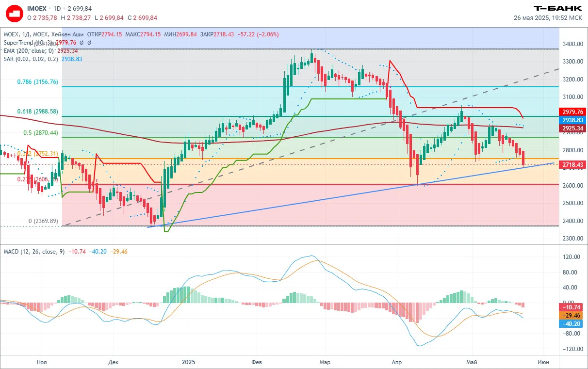The width and height of the screenshot is (588, 369).
Task: Click the Мар month label
Action: pos(325,362)
